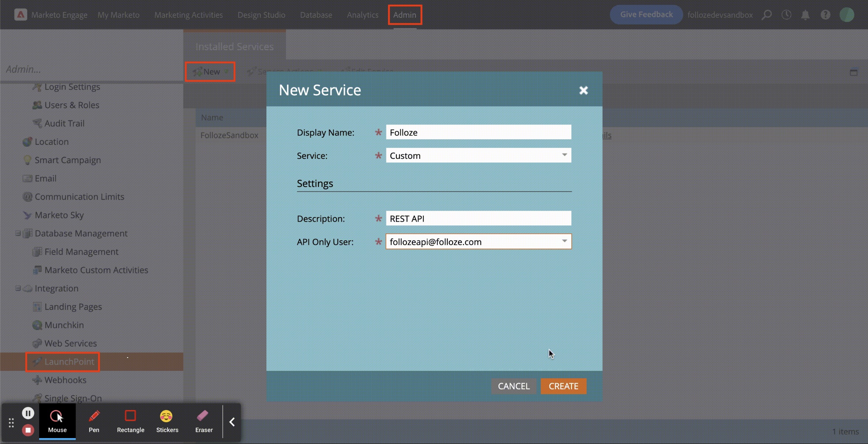Stop the screen recording
Viewport: 868px width, 444px height.
tap(28, 430)
